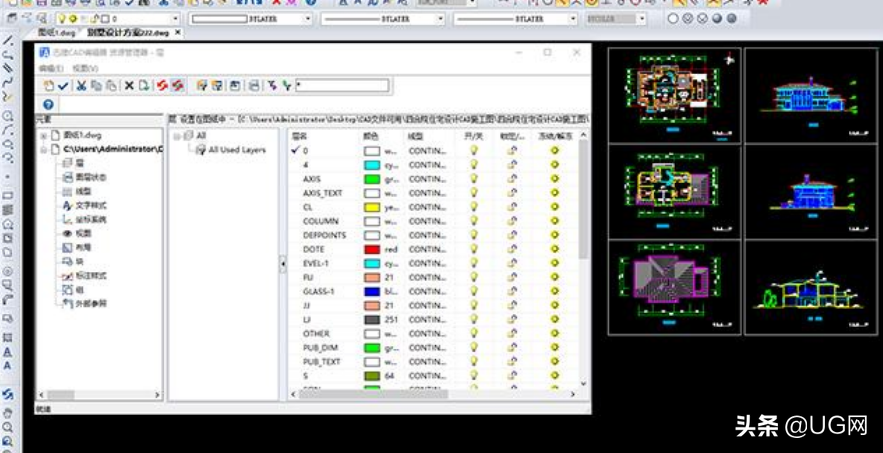Image resolution: width=883 pixels, height=453 pixels.
Task: Click the blue checkmark toolbar icon
Action: coord(63,86)
